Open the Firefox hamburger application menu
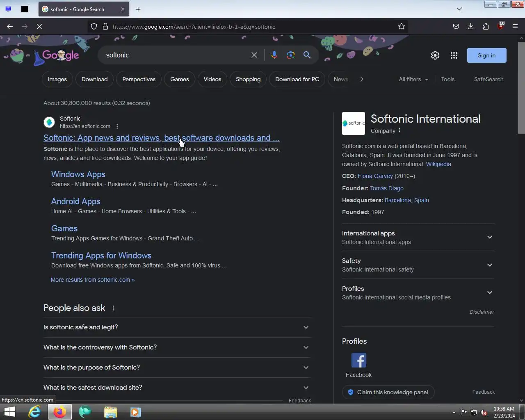525x420 pixels. [x=515, y=27]
